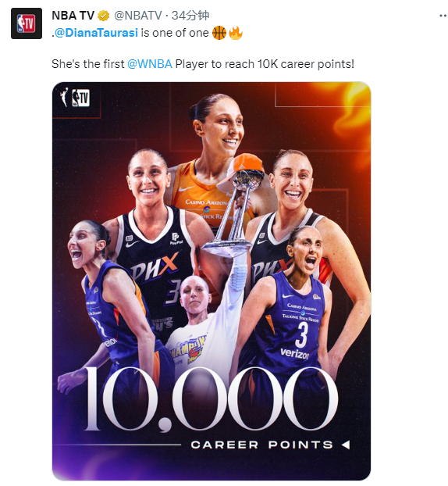This screenshot has width=448, height=486.
Task: Click the @NBATV handle
Action: [x=138, y=16]
